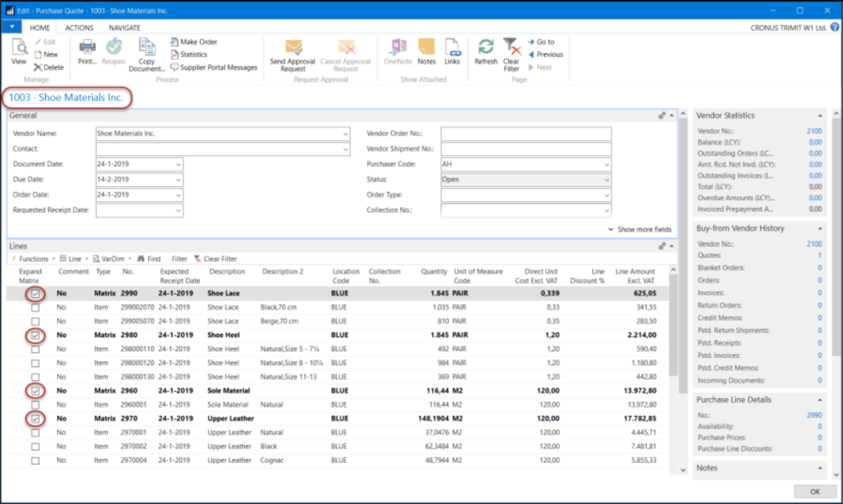Uncheck Expand Matrix for Shoe Lace 2990
Image resolution: width=843 pixels, height=504 pixels.
point(35,294)
